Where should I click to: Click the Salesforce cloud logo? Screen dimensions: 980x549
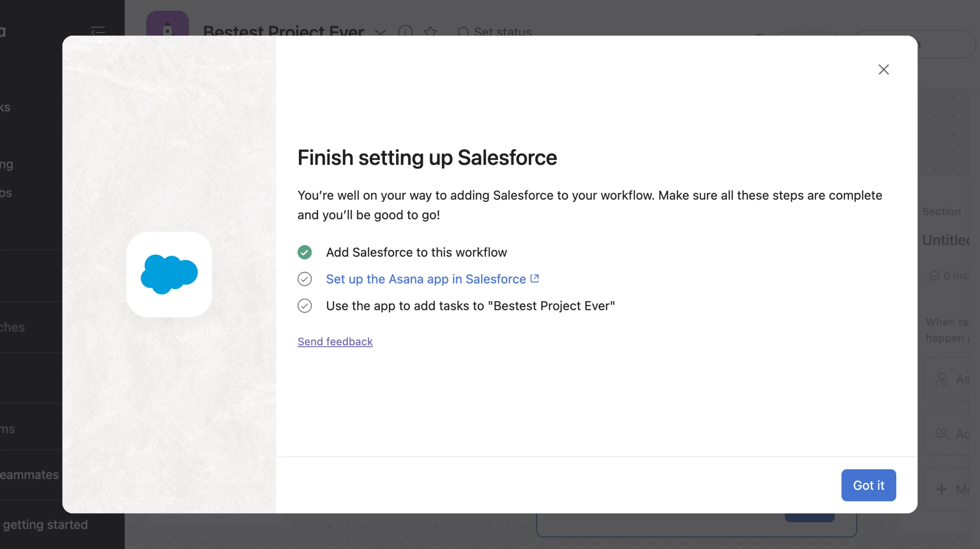[x=168, y=275]
